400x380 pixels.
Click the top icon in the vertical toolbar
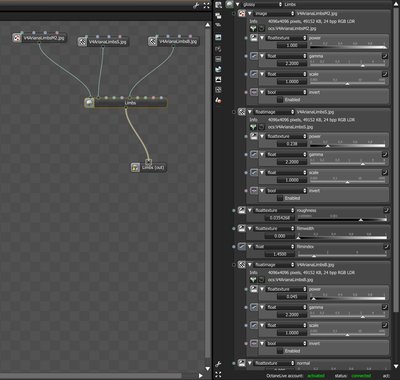pyautogui.click(x=218, y=5)
